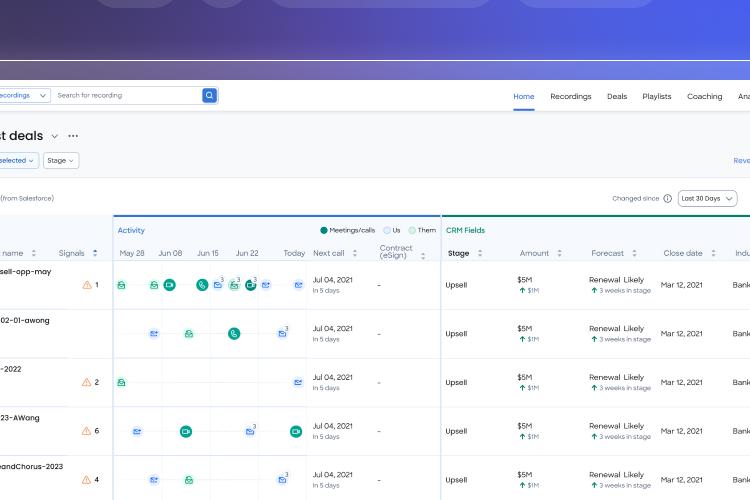Click the warning signal icon in -2022 row
This screenshot has height=500, width=750.
87,382
